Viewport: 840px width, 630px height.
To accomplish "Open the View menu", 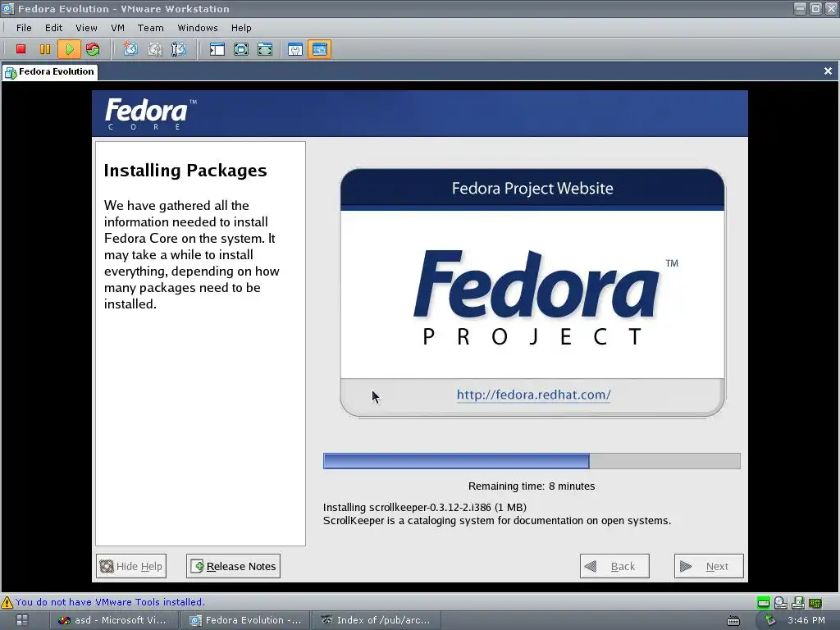I will [x=86, y=28].
